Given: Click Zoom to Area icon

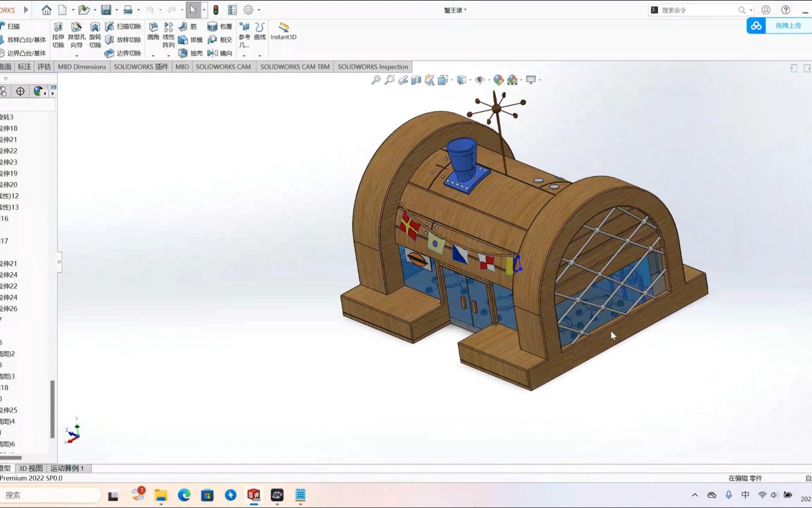Looking at the screenshot, I should (390, 80).
